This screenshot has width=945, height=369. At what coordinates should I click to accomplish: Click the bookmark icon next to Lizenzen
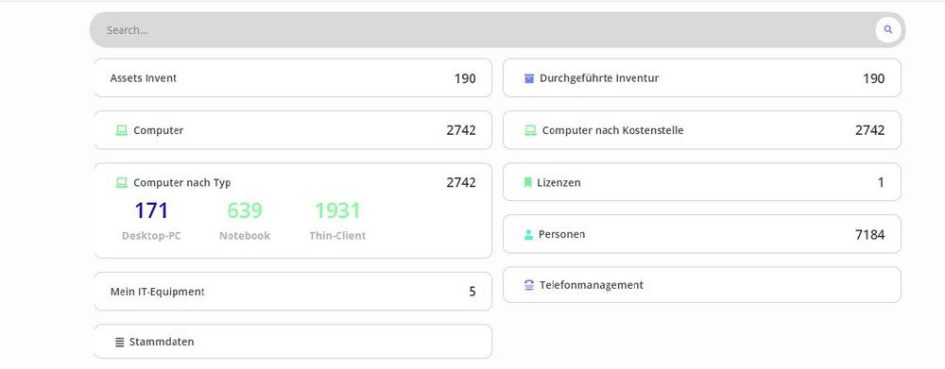[x=528, y=183]
